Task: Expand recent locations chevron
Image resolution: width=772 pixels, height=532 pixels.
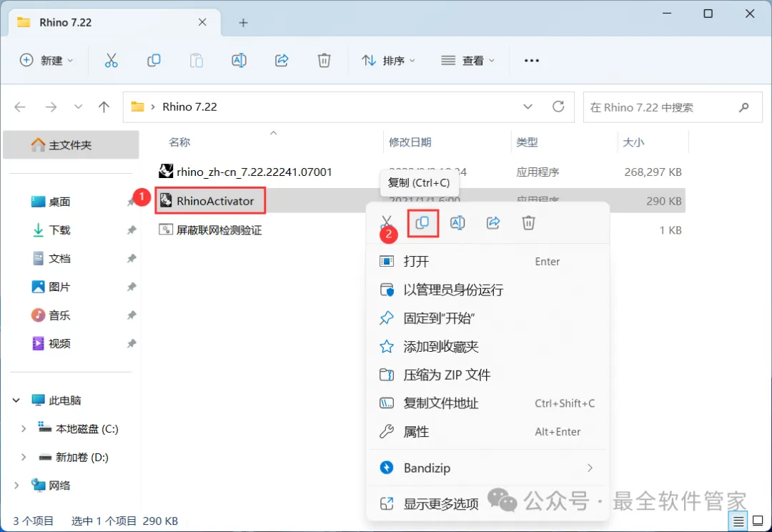Action: [x=78, y=107]
